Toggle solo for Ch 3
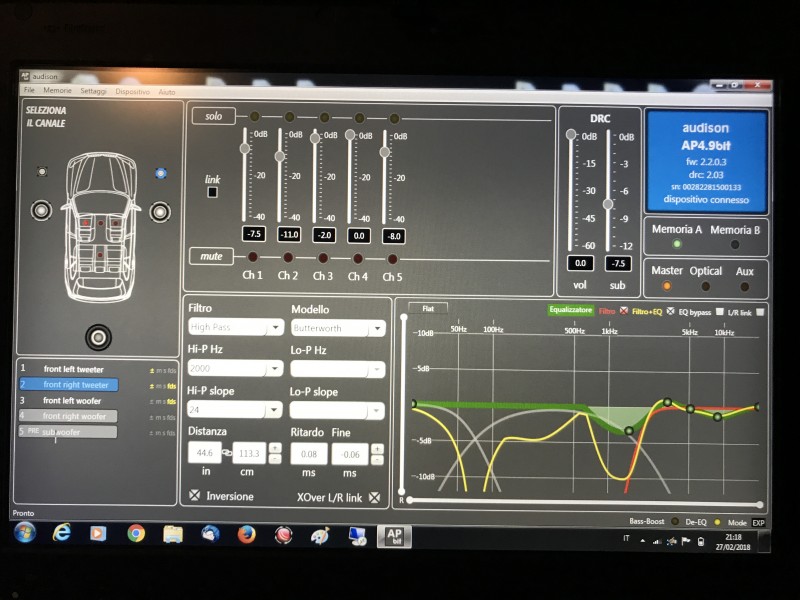Screen dimensions: 800x600 324,117
